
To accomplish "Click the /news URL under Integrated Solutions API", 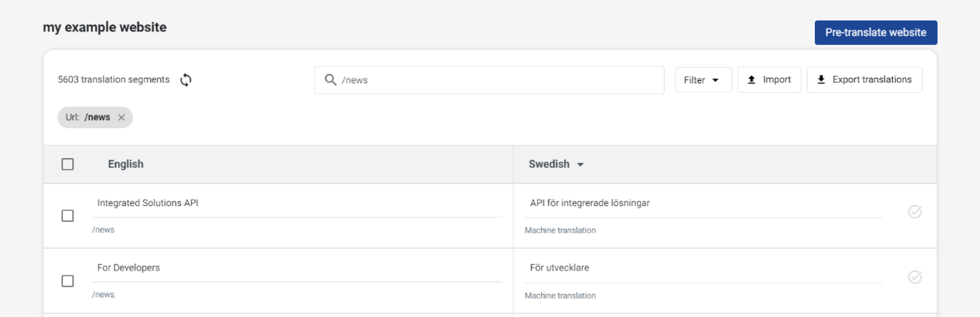I will 103,230.
